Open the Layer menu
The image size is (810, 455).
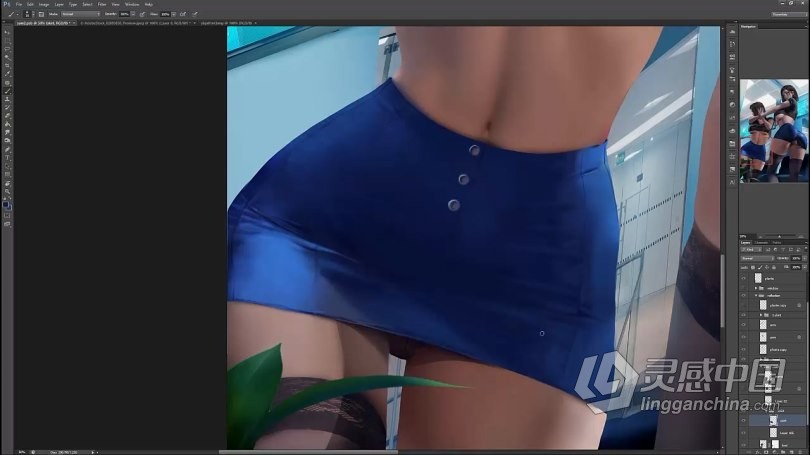[59, 4]
